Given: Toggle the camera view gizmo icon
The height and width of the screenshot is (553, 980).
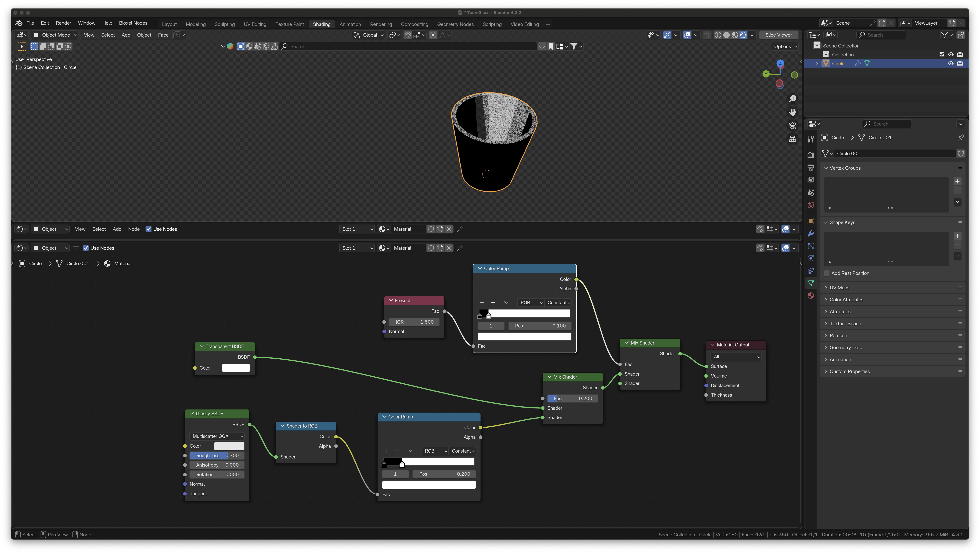Looking at the screenshot, I should tap(793, 126).
